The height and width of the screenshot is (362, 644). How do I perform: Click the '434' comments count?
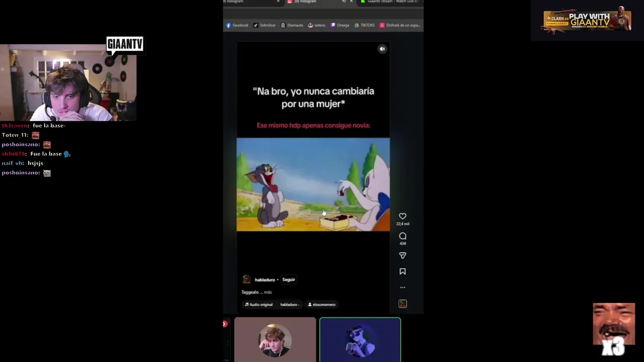tap(403, 243)
